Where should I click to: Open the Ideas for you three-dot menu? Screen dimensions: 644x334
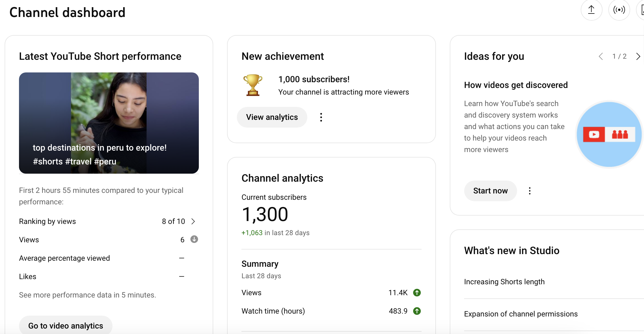click(530, 191)
